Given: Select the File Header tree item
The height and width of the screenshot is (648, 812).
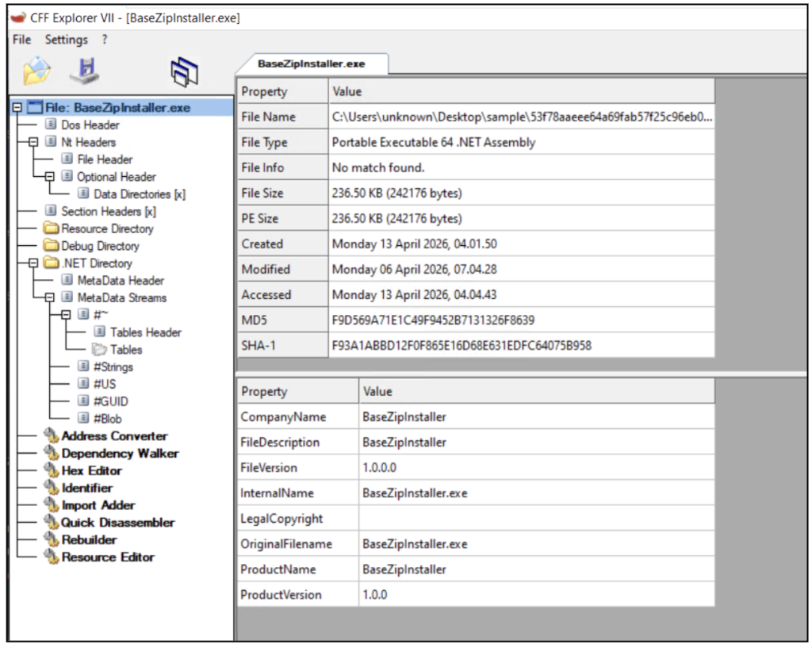Looking at the screenshot, I should pyautogui.click(x=105, y=159).
